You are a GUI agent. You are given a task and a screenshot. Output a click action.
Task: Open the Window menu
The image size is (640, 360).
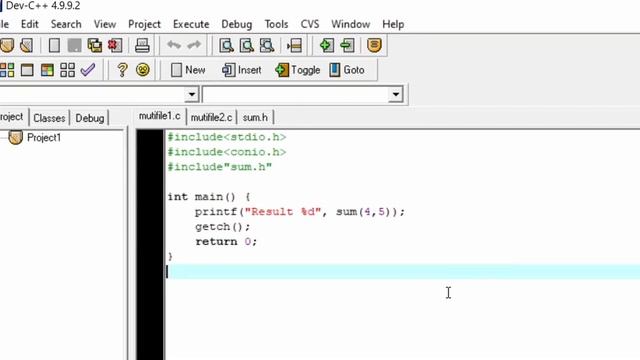point(351,24)
